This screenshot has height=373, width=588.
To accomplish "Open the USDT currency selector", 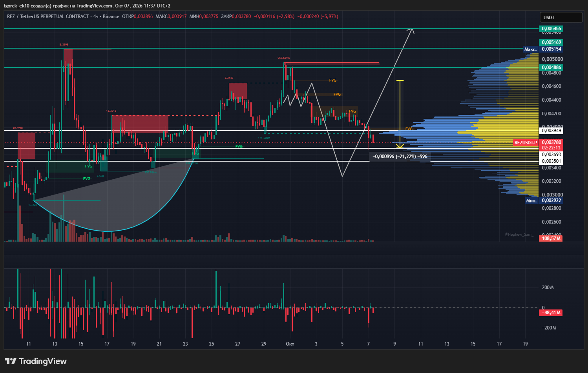I will [x=561, y=17].
